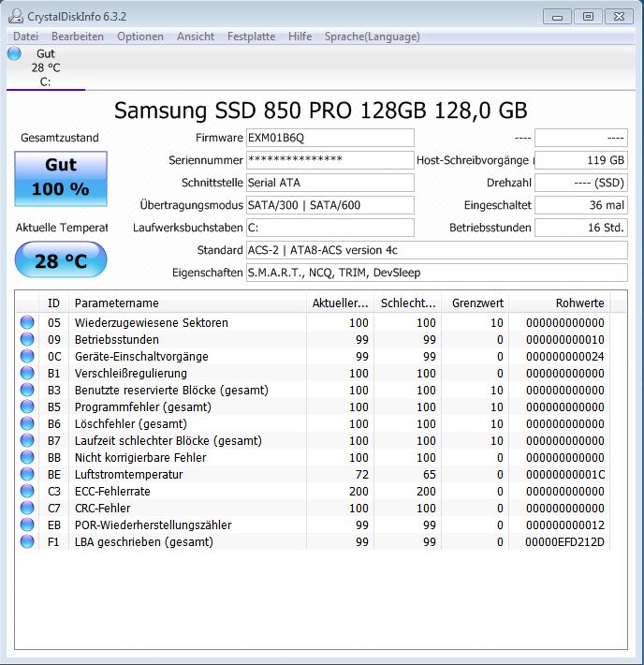Open the Bearbeiten menu
This screenshot has height=665, width=644.
tap(78, 37)
